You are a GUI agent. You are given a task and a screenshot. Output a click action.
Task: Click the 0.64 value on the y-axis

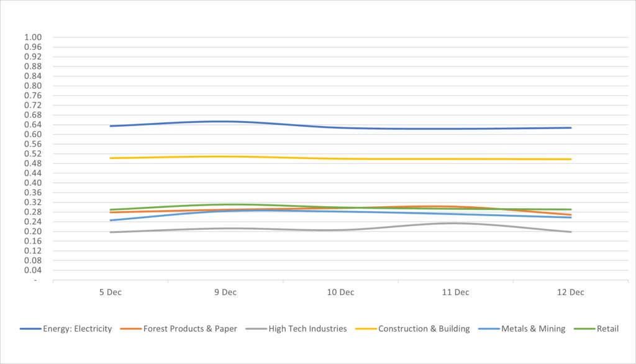(32, 125)
